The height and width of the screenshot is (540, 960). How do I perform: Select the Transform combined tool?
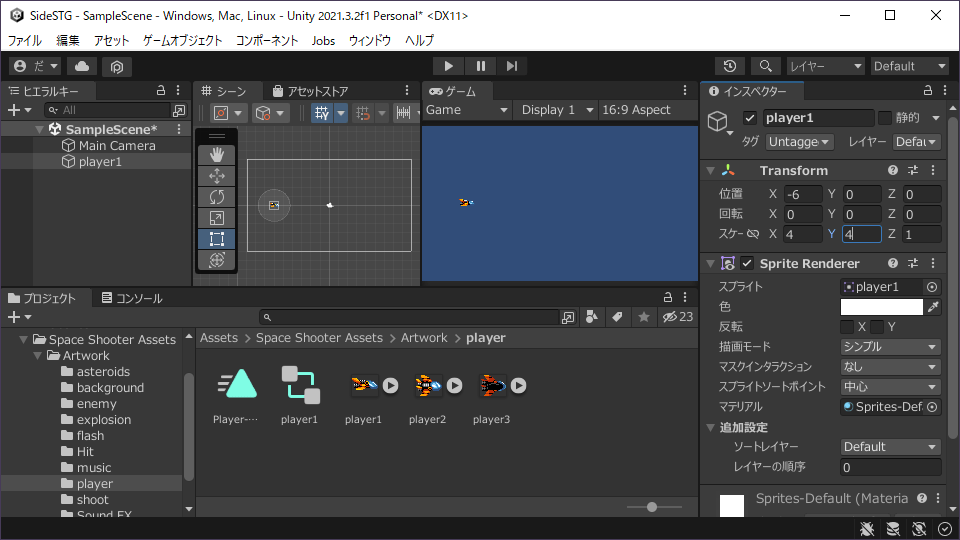point(217,260)
